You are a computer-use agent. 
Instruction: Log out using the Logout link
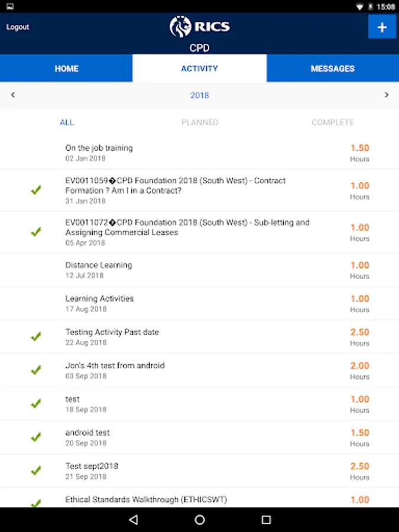(x=18, y=27)
